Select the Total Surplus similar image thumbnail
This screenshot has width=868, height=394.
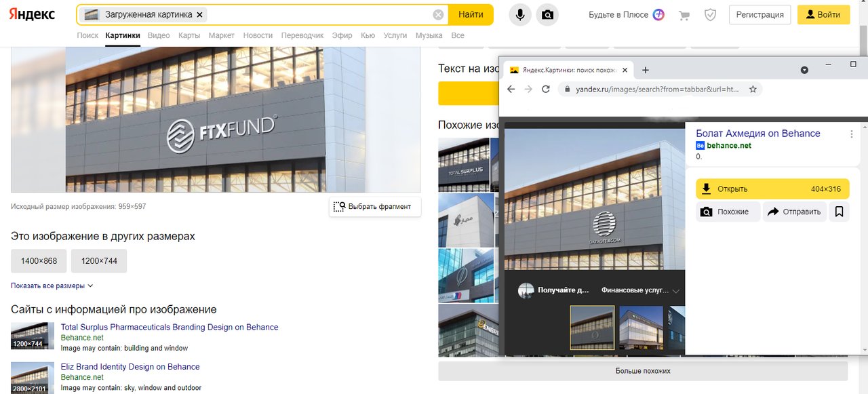tap(464, 165)
